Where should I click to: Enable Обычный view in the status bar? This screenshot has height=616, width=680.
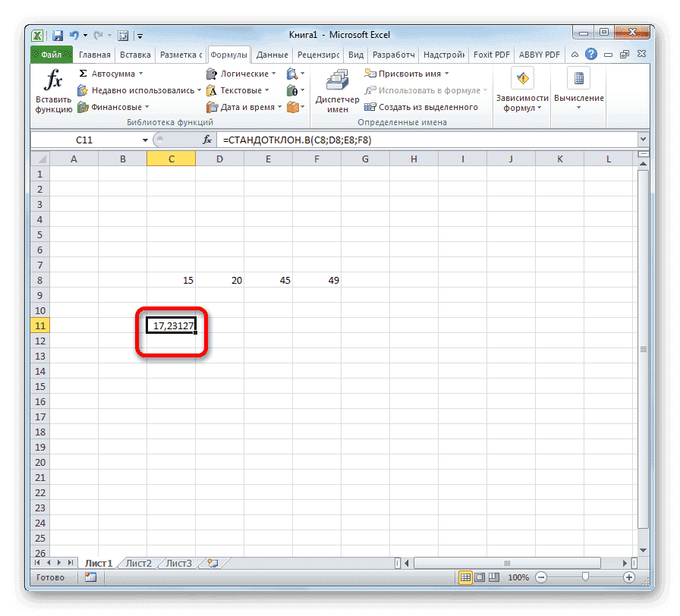465,577
